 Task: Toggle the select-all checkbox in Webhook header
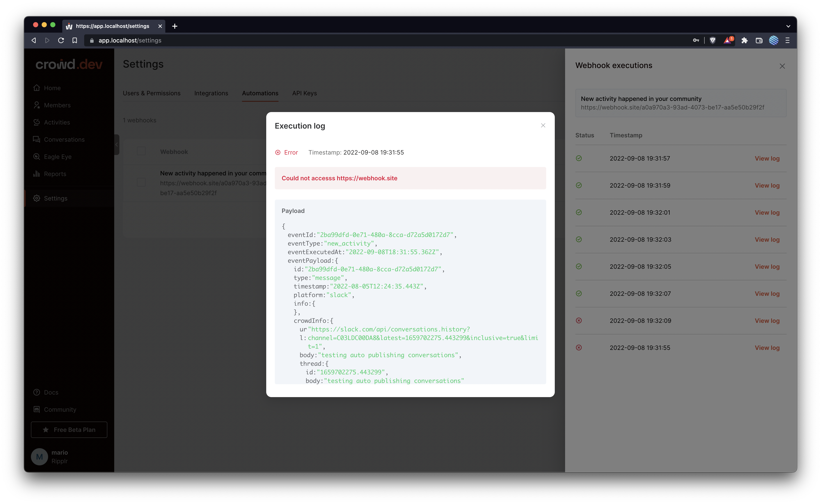click(141, 151)
